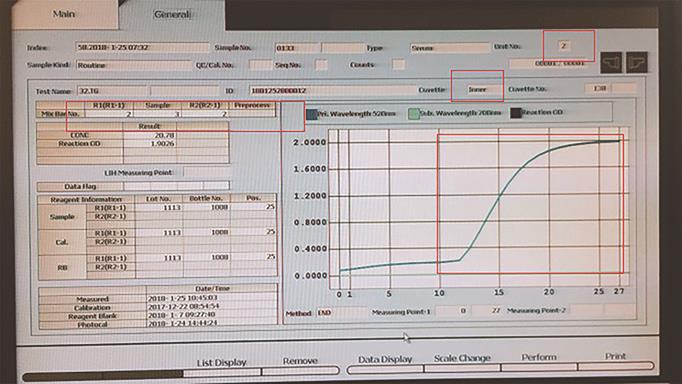This screenshot has height=384, width=682.
Task: Switch to the Main tab
Action: 64,14
